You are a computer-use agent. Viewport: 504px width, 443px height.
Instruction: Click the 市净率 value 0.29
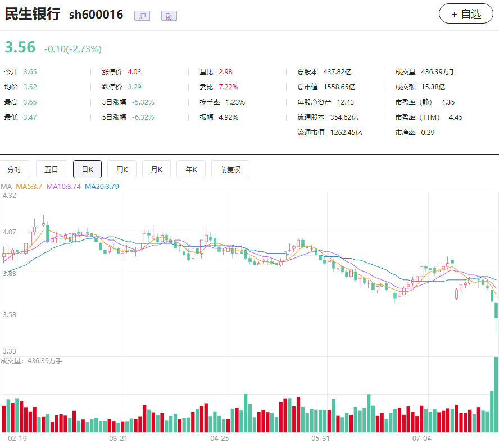click(x=428, y=132)
